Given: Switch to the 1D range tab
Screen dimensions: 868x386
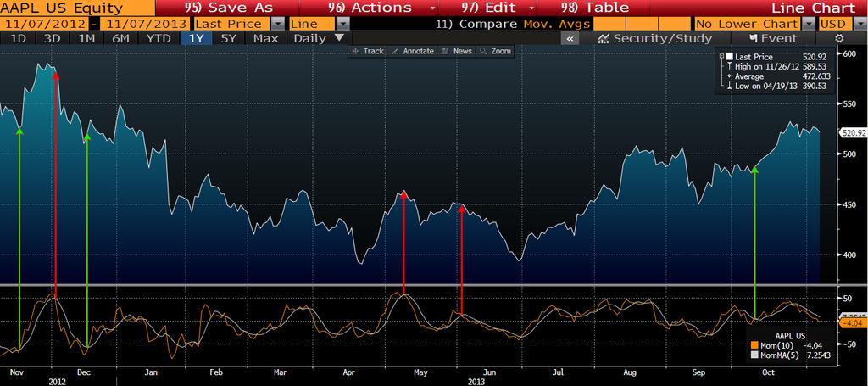Looking at the screenshot, I should 19,38.
